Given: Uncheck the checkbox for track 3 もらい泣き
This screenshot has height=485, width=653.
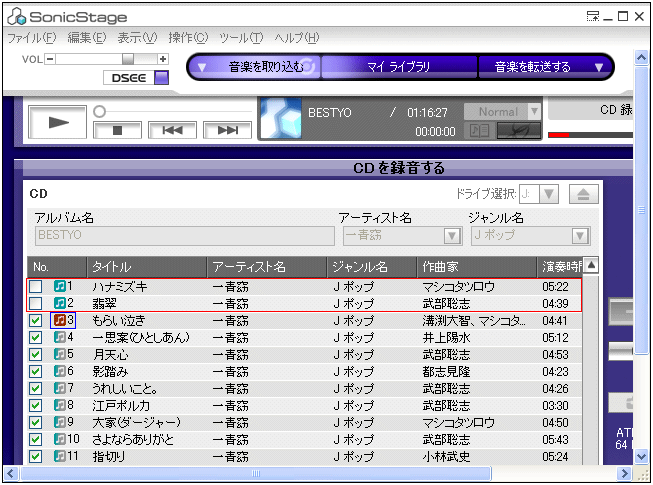Looking at the screenshot, I should 36,320.
